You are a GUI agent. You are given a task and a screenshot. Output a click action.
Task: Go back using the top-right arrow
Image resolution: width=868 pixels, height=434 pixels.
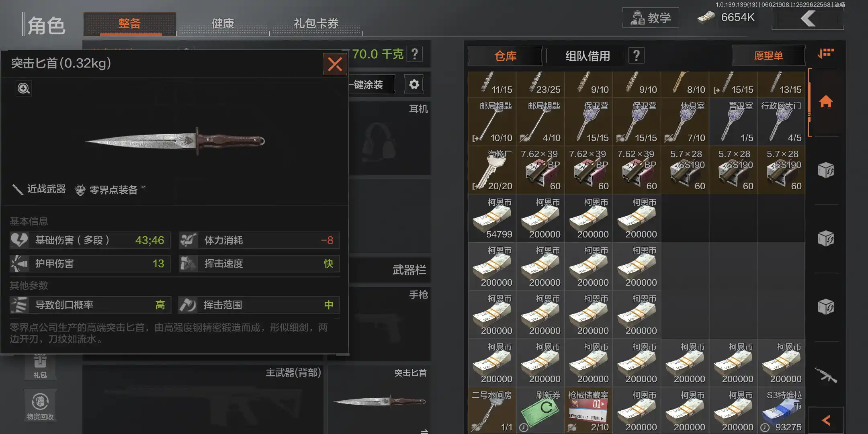click(x=808, y=18)
